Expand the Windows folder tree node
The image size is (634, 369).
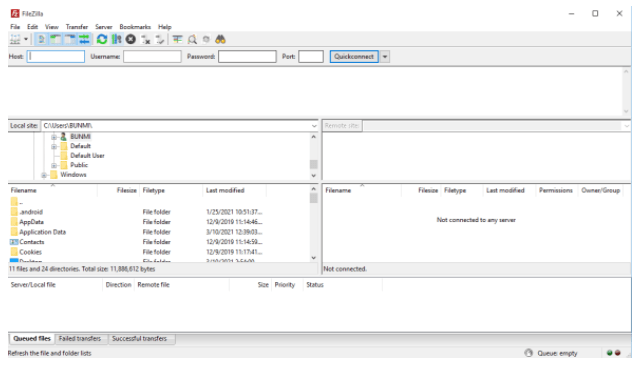point(44,175)
